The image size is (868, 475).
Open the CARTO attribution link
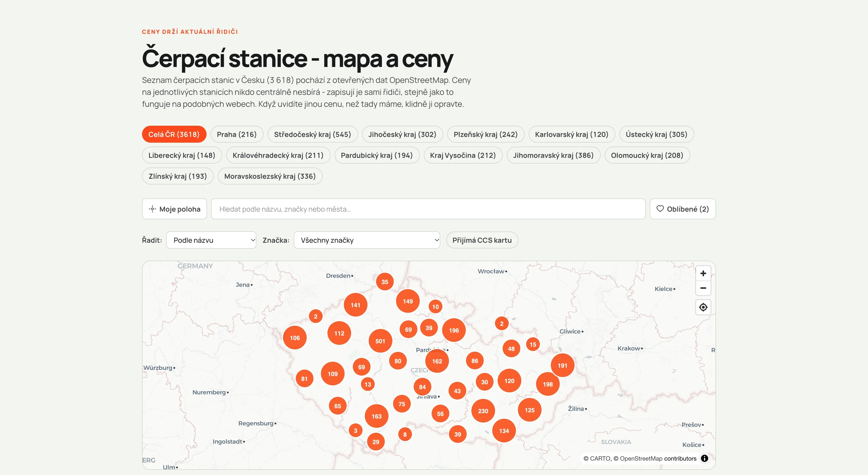(600, 459)
